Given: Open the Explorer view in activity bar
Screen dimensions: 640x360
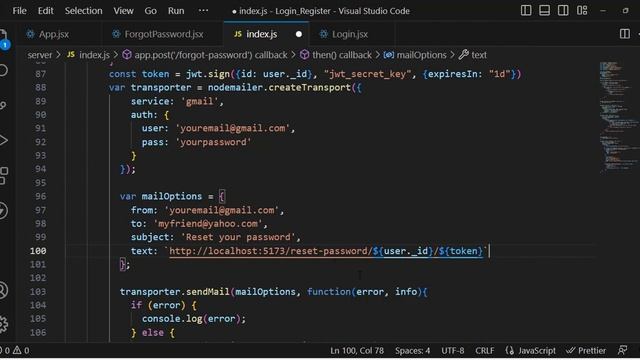Looking at the screenshot, I should [x=3, y=38].
